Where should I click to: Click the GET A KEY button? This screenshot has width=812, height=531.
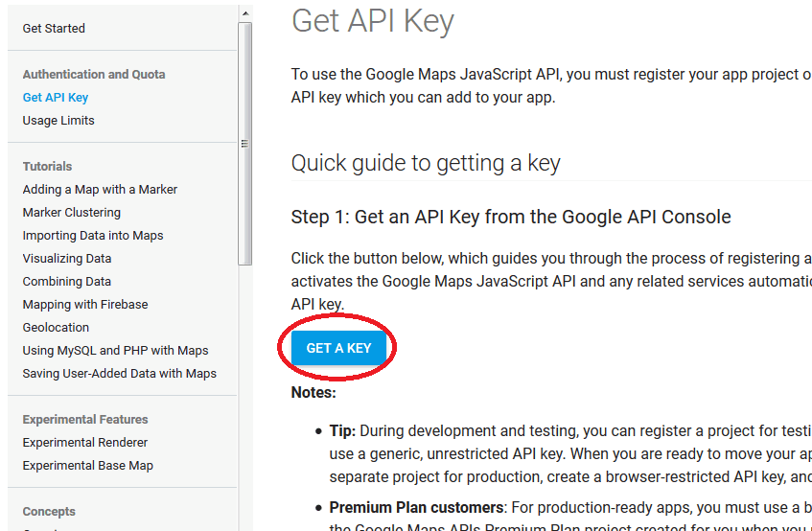coord(338,348)
